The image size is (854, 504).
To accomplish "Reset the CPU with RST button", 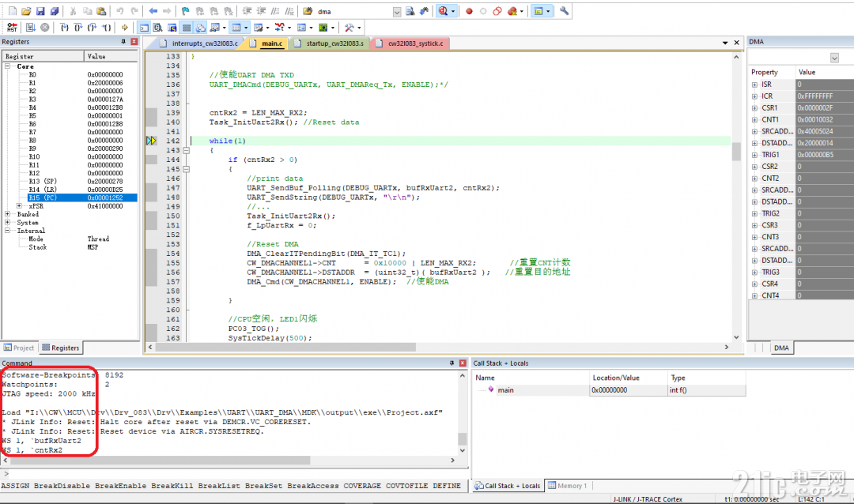I will (12, 27).
